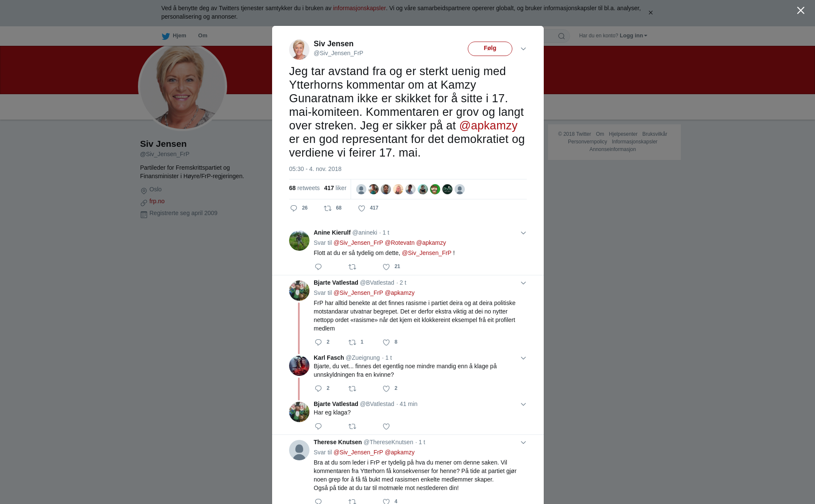The height and width of the screenshot is (504, 815).
Task: Like Therese Knutsen's reply
Action: click(386, 501)
